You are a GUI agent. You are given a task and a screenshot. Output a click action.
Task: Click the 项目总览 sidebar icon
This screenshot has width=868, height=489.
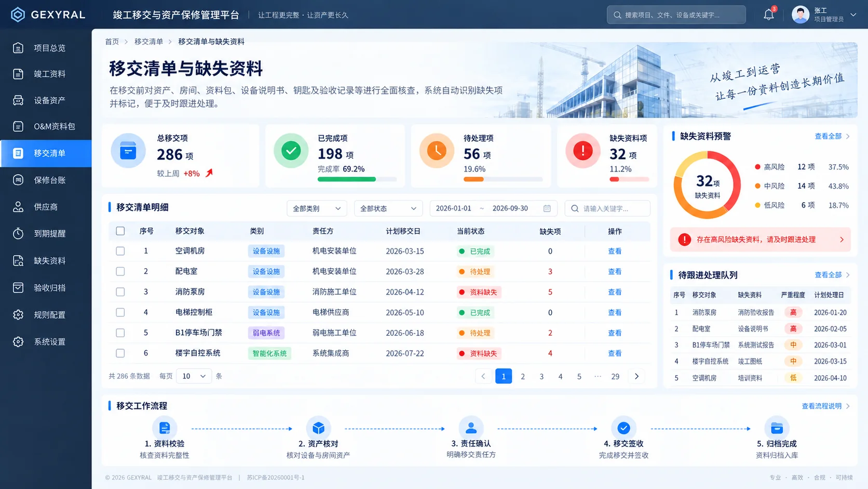[18, 48]
